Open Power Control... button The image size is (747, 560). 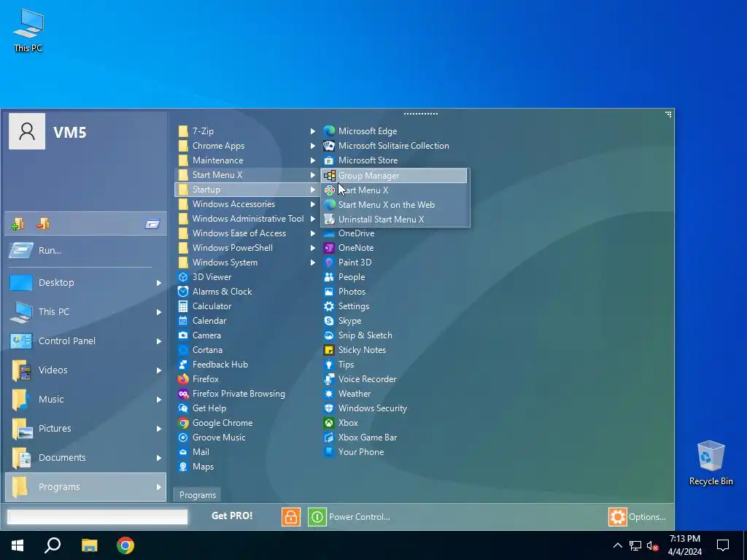pyautogui.click(x=349, y=517)
